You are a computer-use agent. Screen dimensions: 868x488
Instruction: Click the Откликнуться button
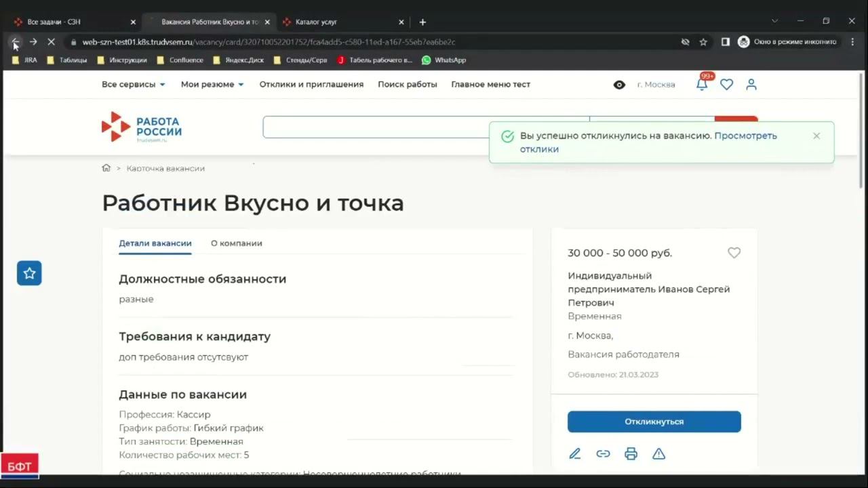(654, 422)
